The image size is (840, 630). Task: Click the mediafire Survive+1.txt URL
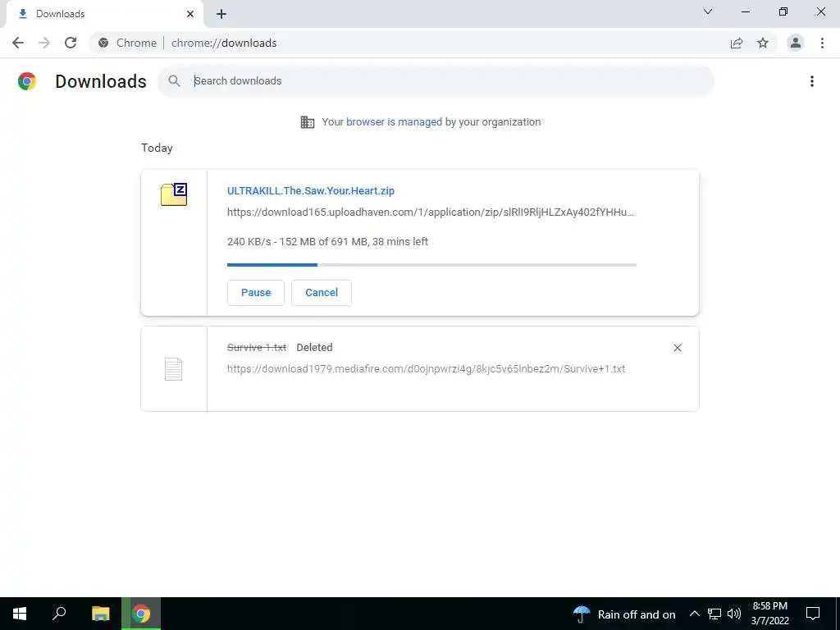click(x=426, y=369)
